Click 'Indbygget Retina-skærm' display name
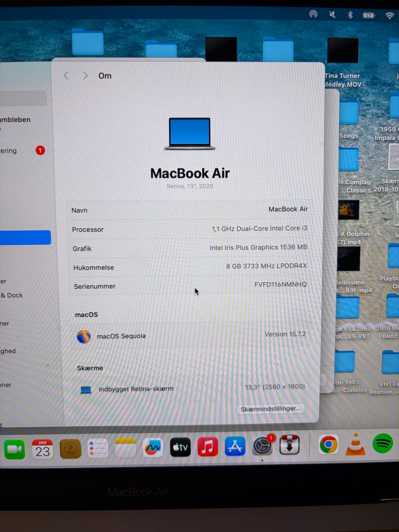Screen dimensions: 399x532 [136, 389]
